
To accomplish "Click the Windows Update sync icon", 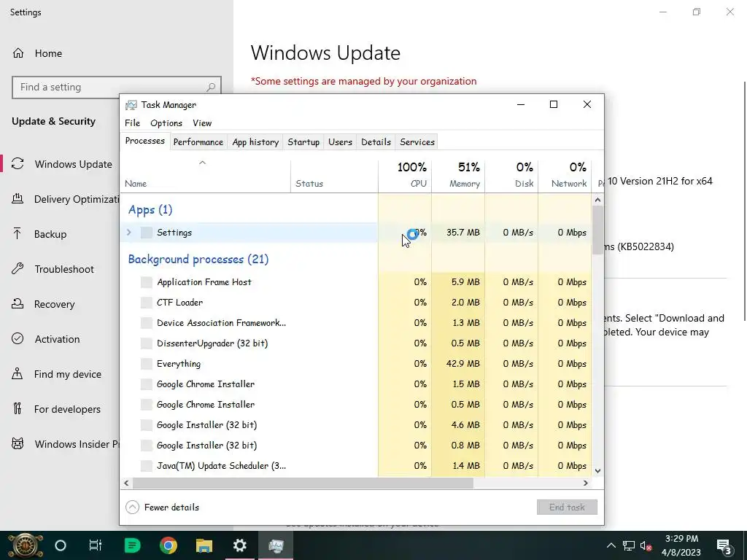I will [18, 164].
